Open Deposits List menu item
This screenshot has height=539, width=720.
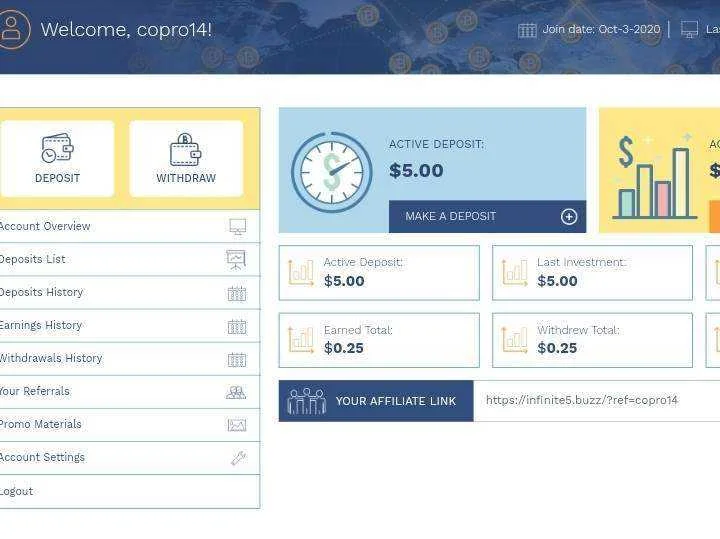coord(129,259)
